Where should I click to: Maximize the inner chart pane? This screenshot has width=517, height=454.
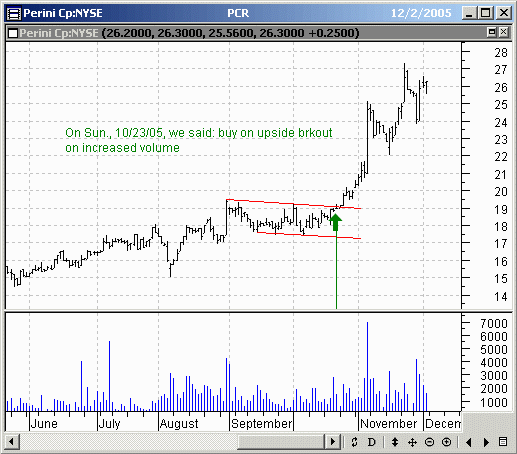tap(492, 32)
